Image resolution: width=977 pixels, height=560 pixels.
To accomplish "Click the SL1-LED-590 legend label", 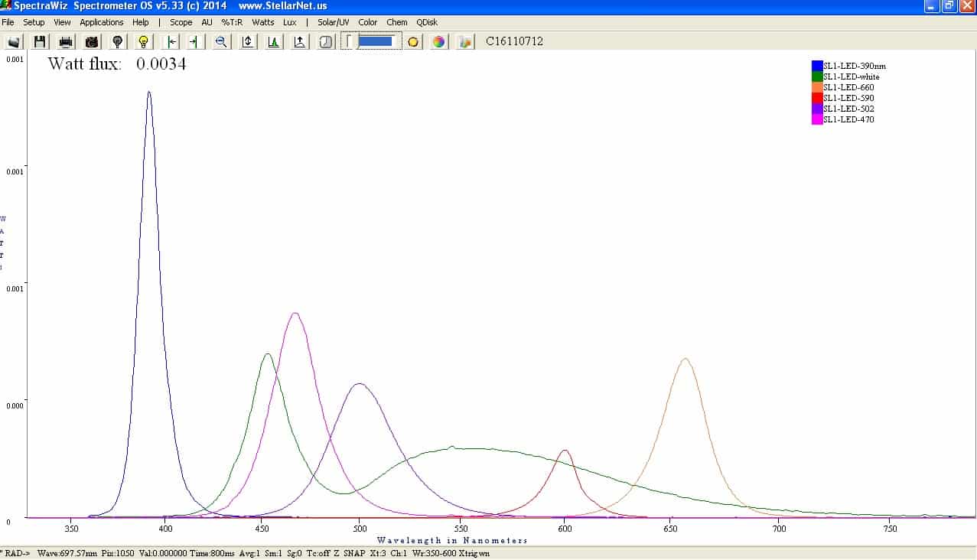I will coord(848,98).
